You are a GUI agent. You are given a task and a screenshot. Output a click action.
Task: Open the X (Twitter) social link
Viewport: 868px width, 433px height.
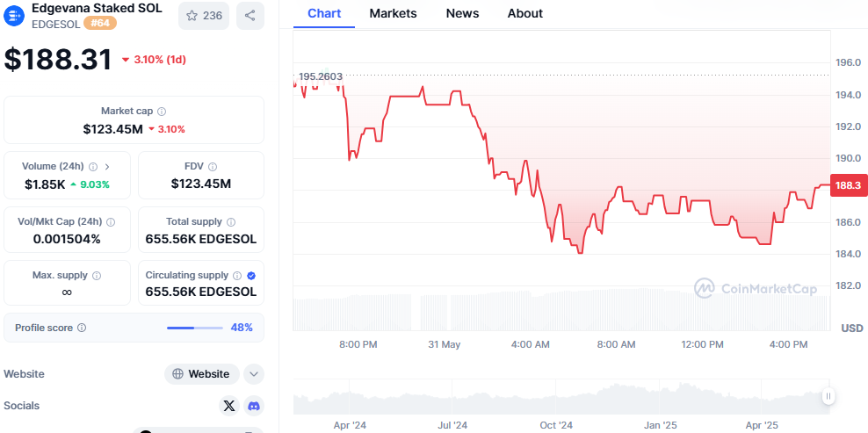(x=229, y=406)
